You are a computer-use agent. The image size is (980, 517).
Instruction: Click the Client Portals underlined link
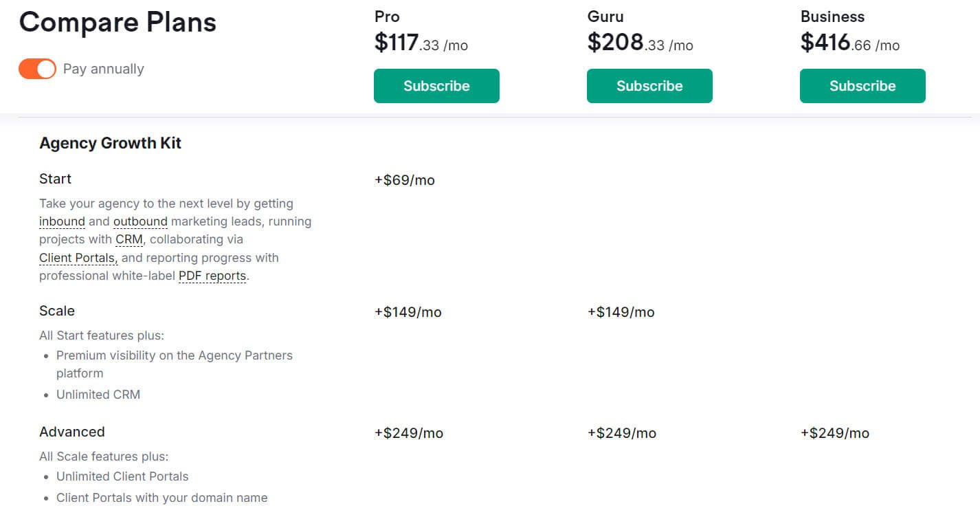(x=78, y=258)
